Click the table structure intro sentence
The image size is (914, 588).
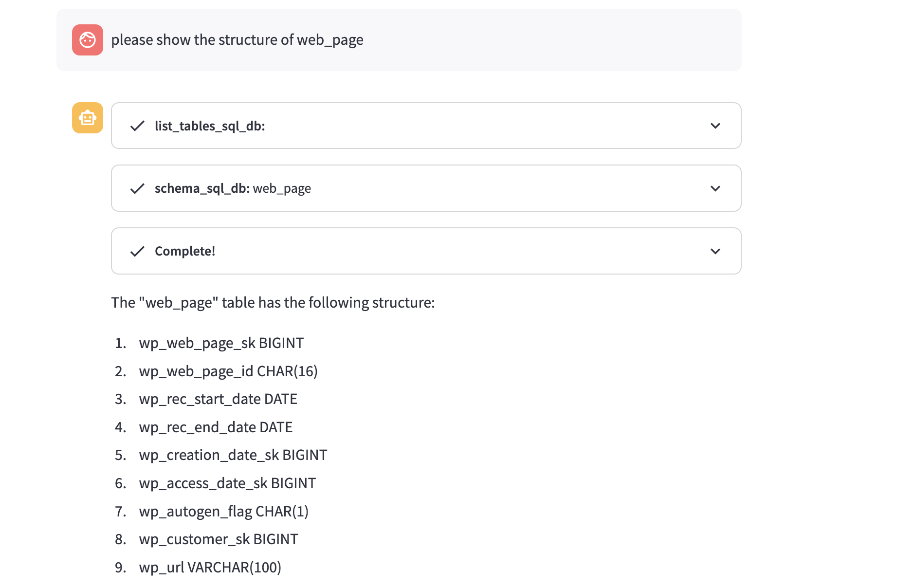click(273, 303)
